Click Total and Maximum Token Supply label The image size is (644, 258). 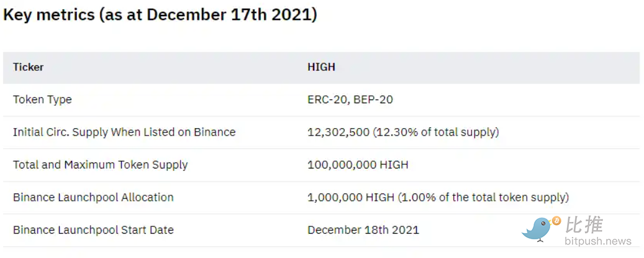point(100,165)
